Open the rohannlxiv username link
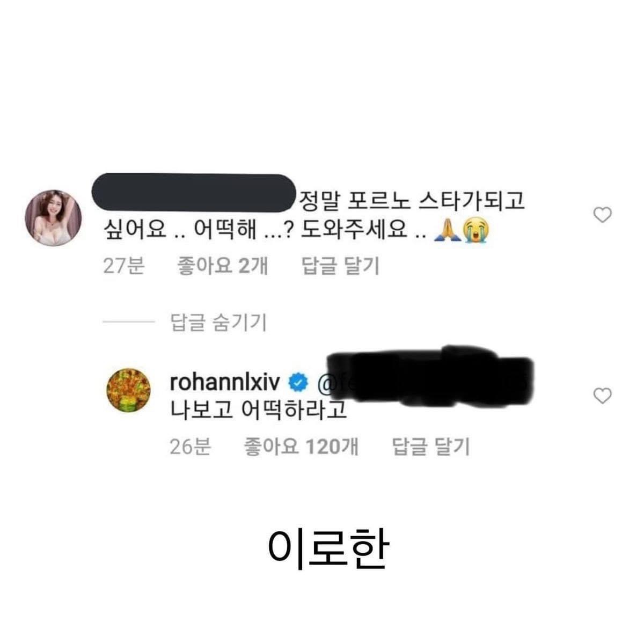This screenshot has width=644, height=644. tap(225, 383)
